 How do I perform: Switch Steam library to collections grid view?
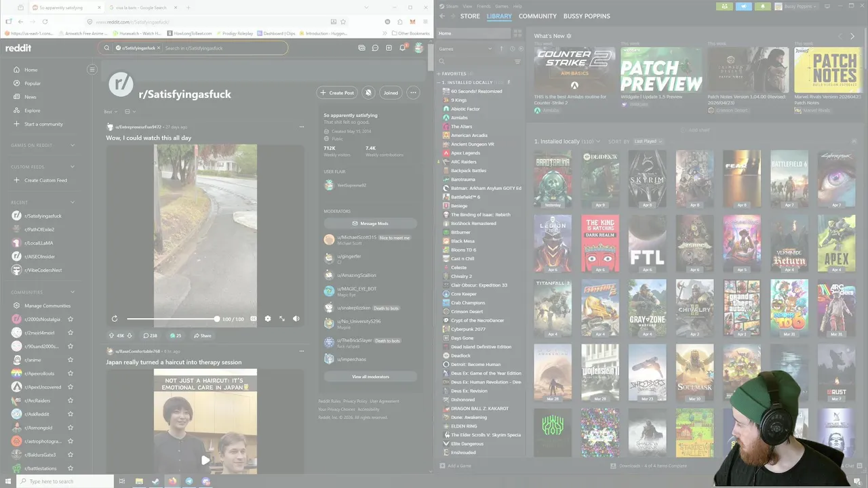517,33
